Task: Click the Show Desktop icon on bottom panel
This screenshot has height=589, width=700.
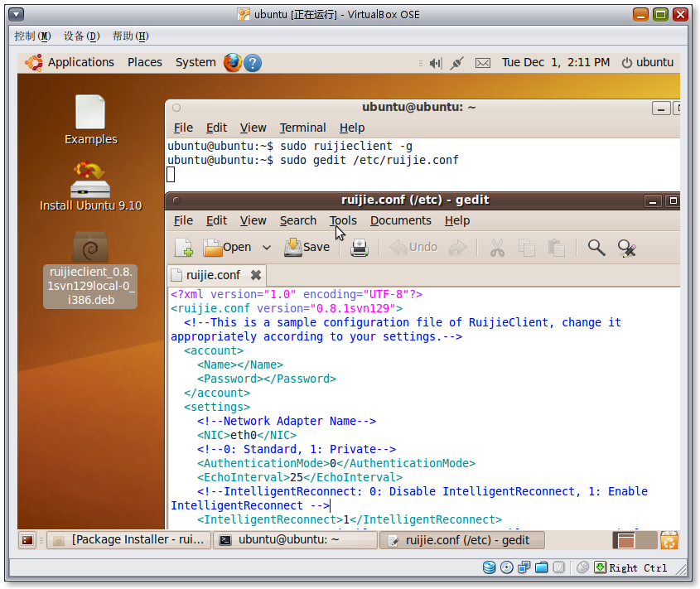Action: [27, 540]
